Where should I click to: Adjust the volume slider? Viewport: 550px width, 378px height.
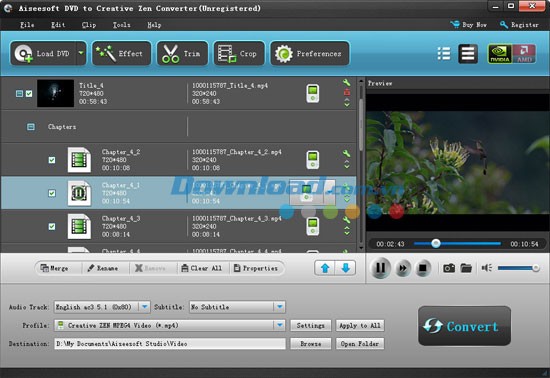coord(518,268)
